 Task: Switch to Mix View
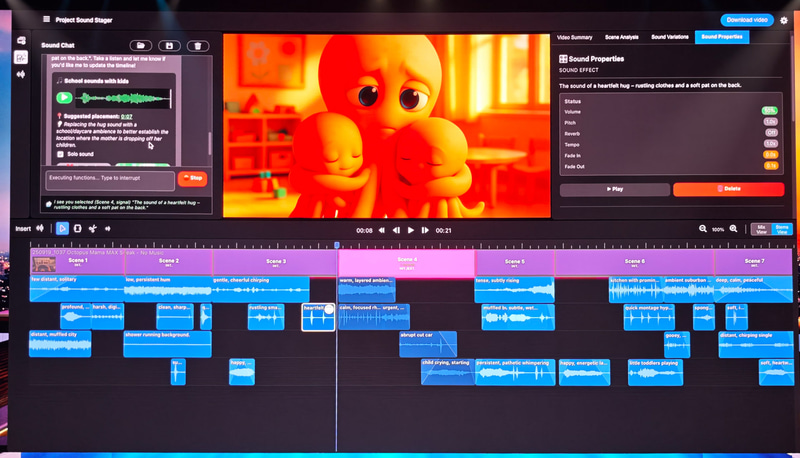pos(761,230)
